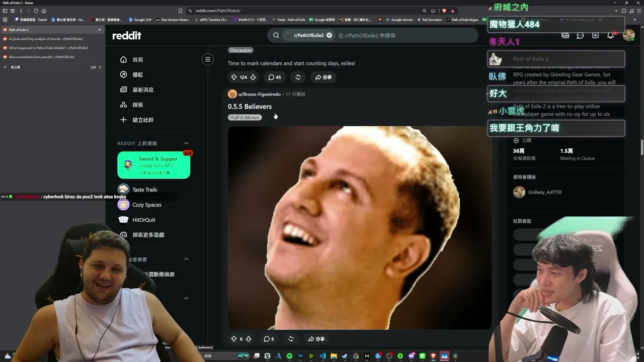Open Trade - Path of Exile bookmark
Viewport: 644px width, 362px height.
point(289,20)
